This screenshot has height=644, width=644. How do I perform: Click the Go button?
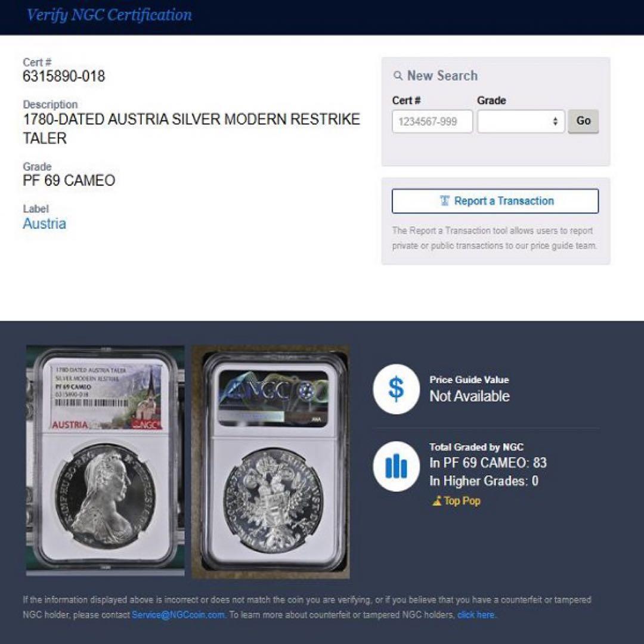click(583, 121)
